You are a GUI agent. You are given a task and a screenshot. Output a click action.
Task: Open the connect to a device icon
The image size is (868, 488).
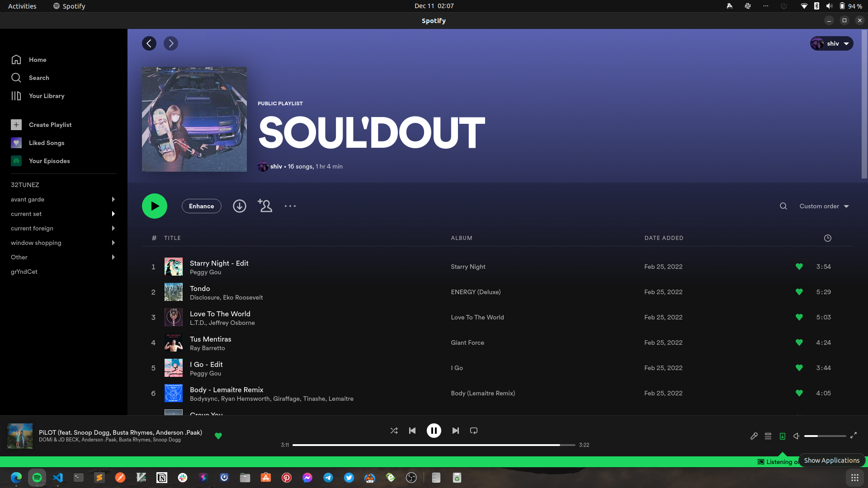click(783, 436)
